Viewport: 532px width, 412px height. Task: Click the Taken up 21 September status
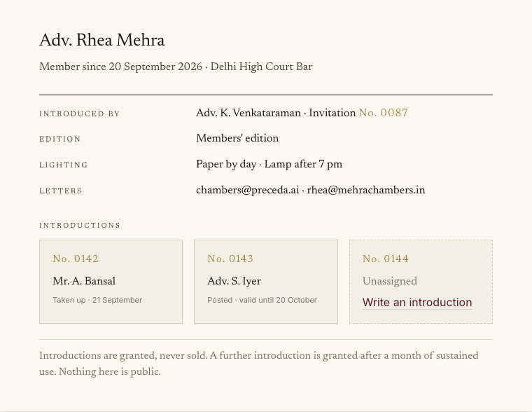click(97, 300)
